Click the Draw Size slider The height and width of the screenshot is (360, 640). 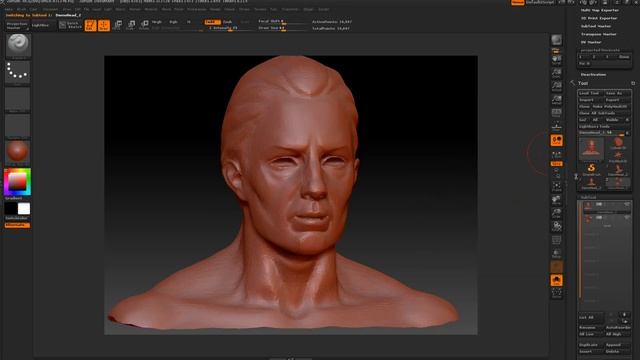[282, 28]
